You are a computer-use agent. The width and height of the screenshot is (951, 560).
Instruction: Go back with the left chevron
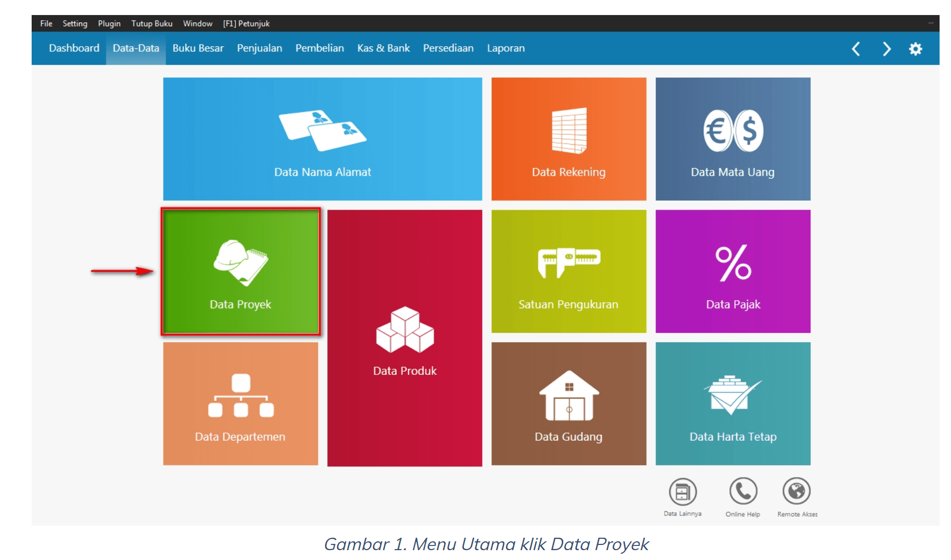pos(856,49)
